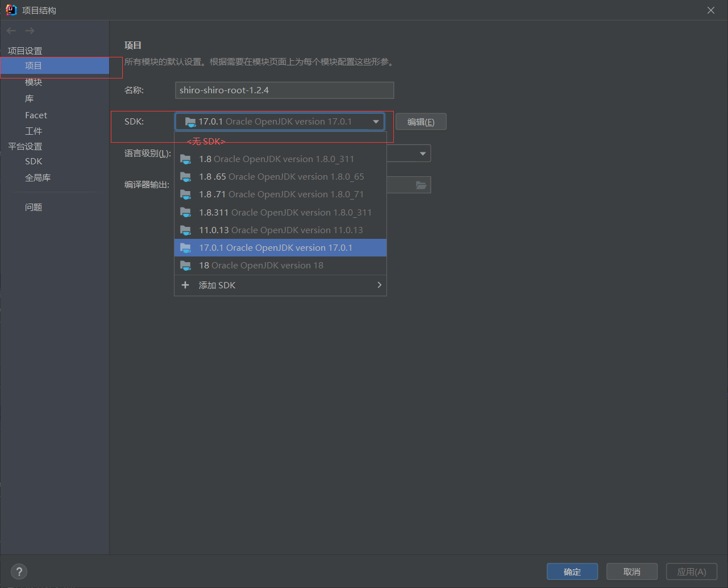The width and height of the screenshot is (728, 588).
Task: Click the plus icon beside 添加 SDK
Action: coord(185,285)
